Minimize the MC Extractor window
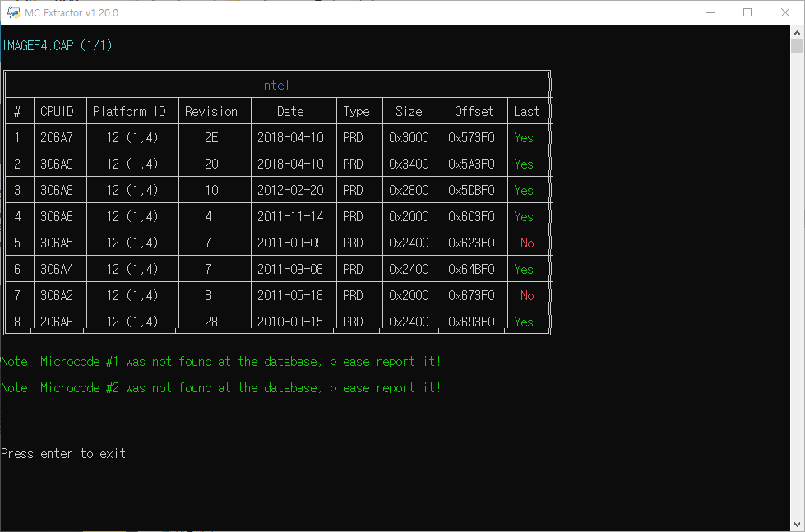 pos(710,12)
